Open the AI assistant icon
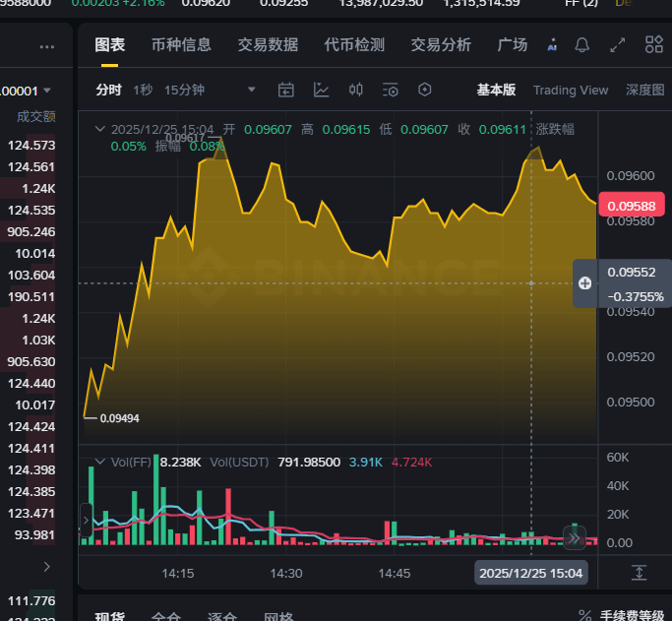The image size is (672, 621). pyautogui.click(x=552, y=44)
